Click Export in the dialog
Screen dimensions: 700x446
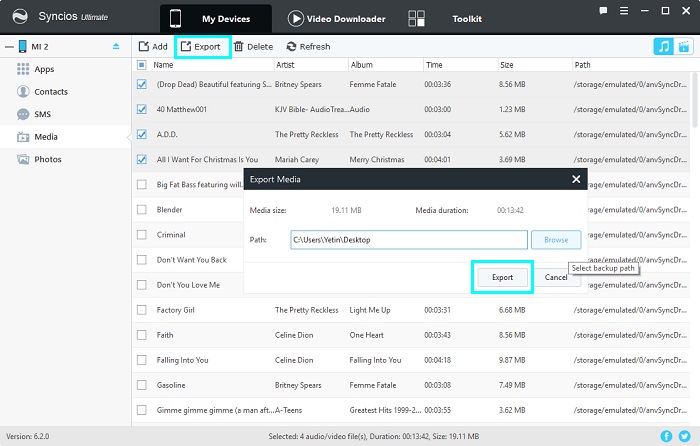coord(502,277)
